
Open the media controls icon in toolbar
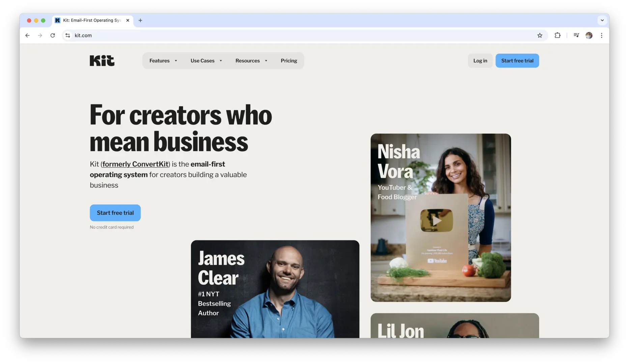[576, 35]
